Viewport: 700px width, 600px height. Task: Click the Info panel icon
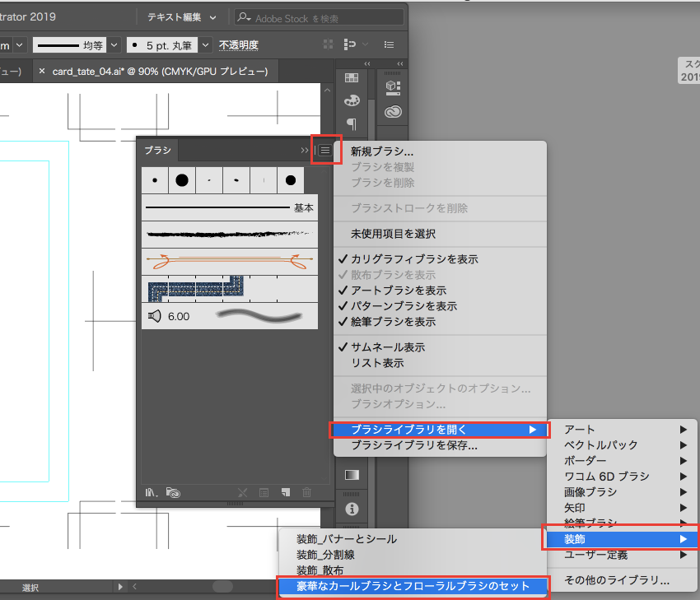pyautogui.click(x=352, y=508)
